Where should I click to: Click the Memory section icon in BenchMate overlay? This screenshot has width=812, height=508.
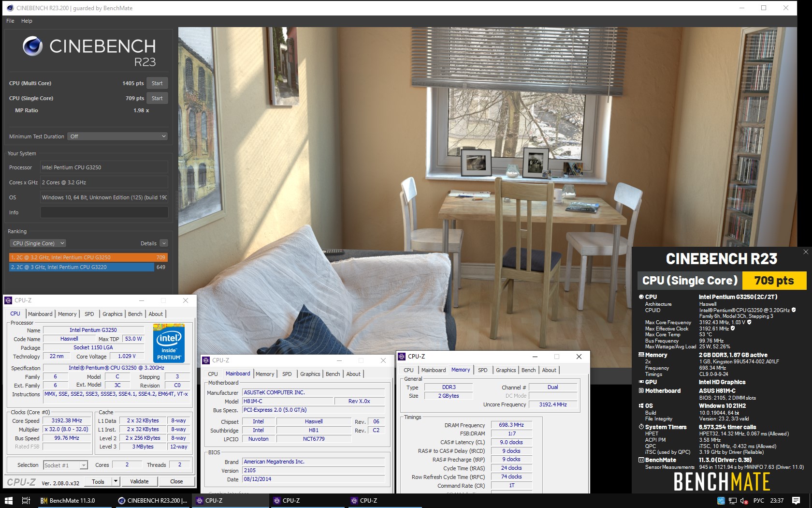click(641, 355)
